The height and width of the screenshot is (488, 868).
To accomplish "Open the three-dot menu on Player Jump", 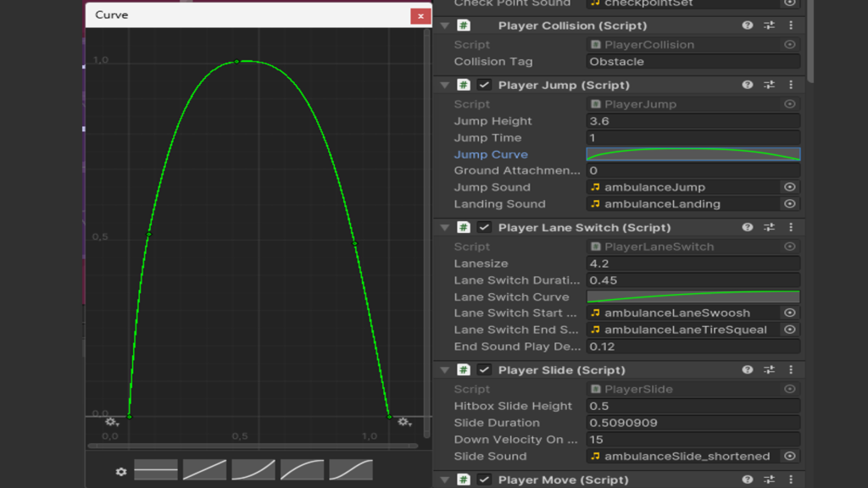I will click(x=791, y=85).
